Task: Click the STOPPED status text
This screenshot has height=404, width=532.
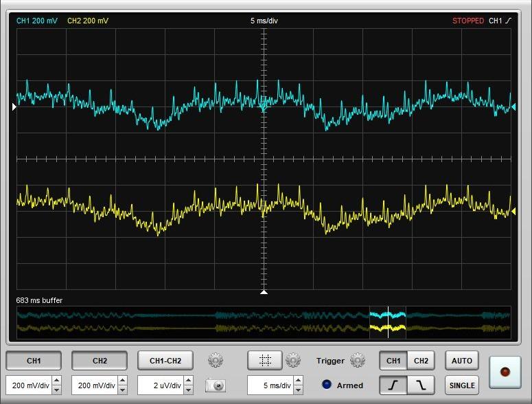Action: click(468, 21)
